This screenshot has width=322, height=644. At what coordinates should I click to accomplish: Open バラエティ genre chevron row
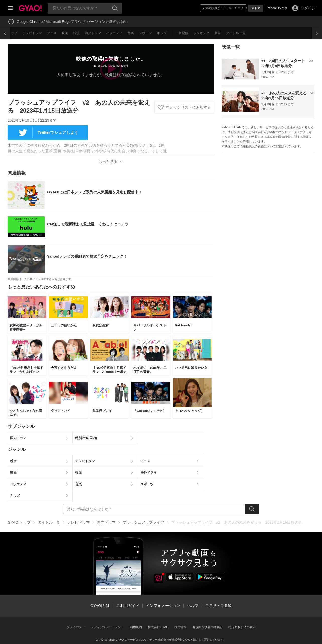[40, 484]
